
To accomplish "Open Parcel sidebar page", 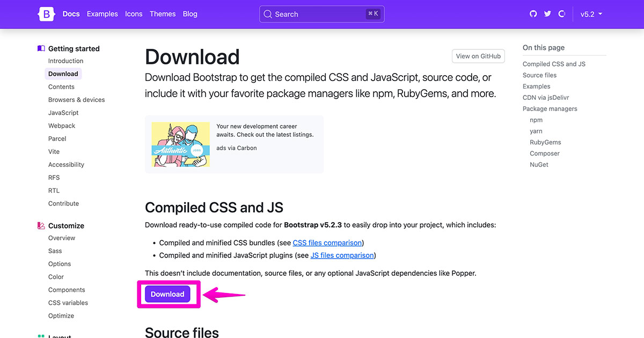I will click(57, 138).
